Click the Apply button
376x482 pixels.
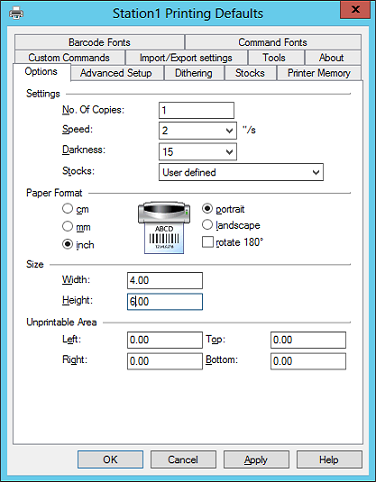[256, 460]
